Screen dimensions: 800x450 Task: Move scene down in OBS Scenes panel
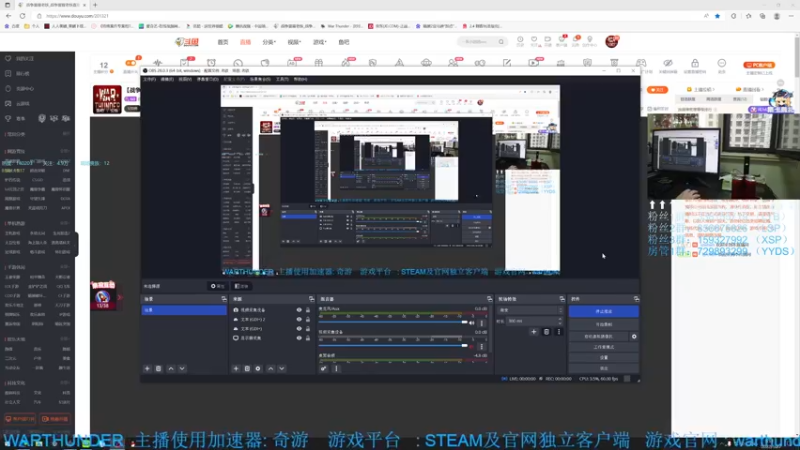(182, 368)
